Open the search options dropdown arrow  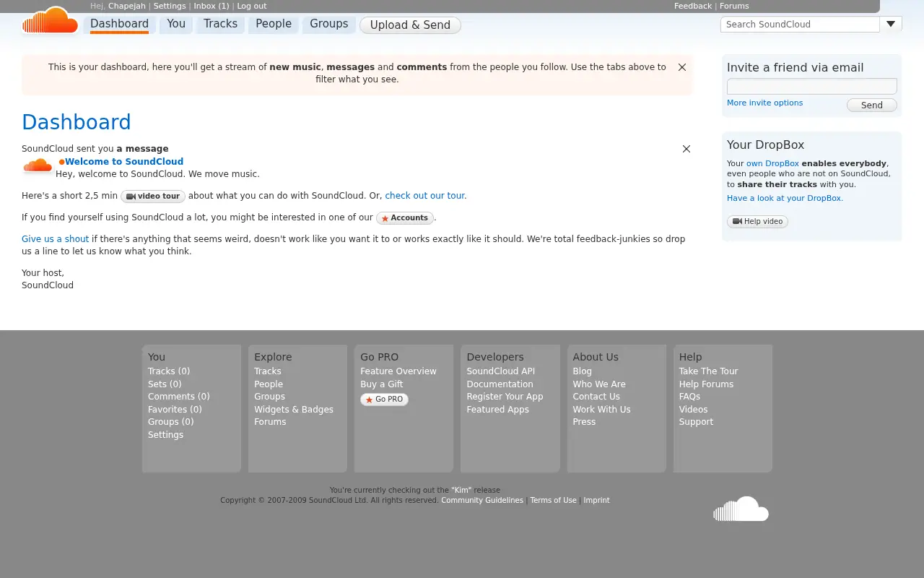coord(891,24)
